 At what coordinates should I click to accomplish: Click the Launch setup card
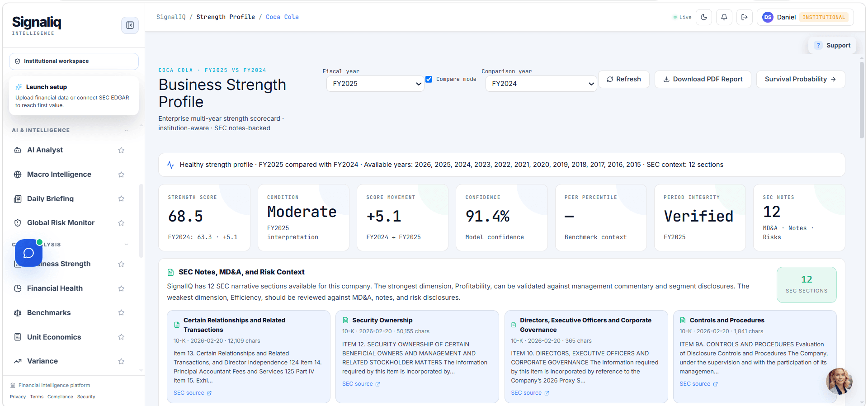[x=74, y=96]
